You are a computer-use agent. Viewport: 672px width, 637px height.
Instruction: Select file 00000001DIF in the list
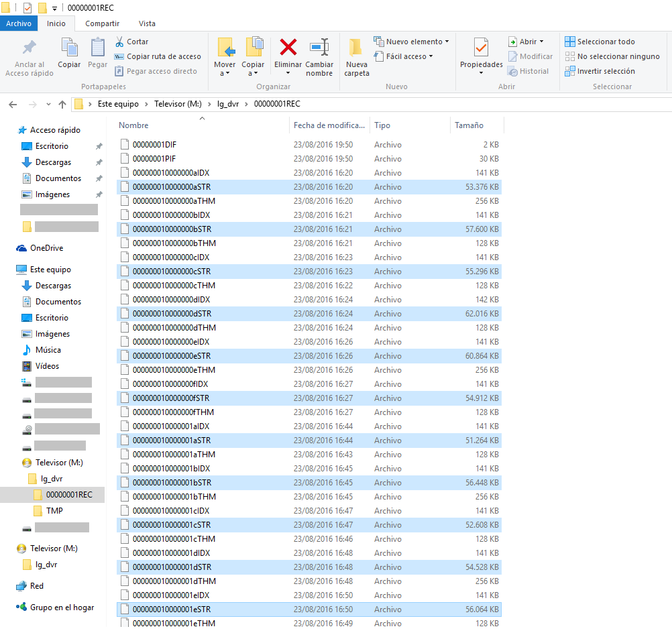click(x=154, y=144)
